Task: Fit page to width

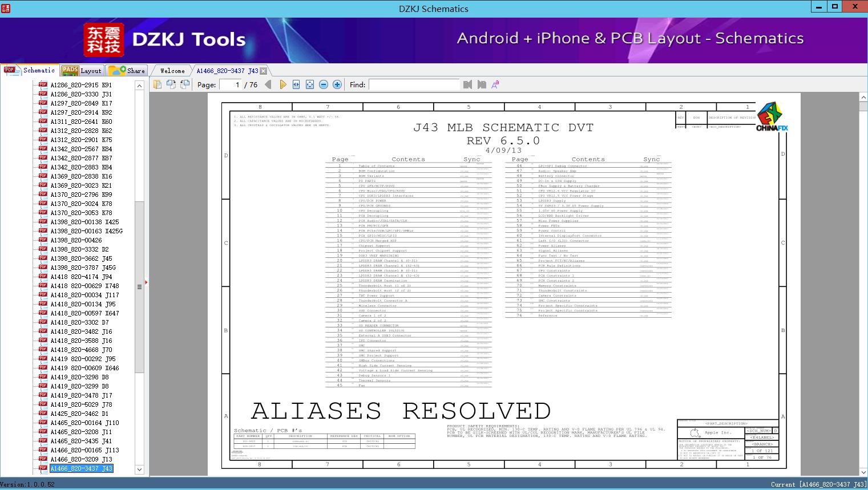Action: coord(296,84)
